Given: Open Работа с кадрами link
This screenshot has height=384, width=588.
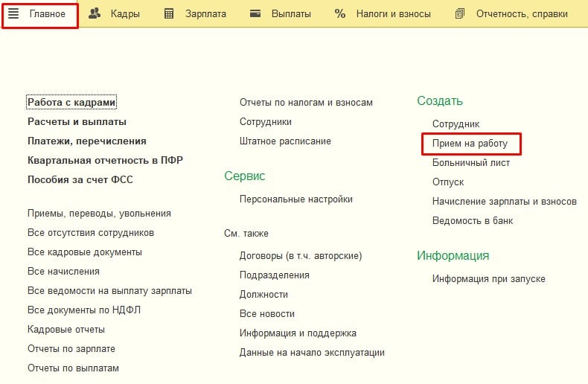Looking at the screenshot, I should 71,103.
